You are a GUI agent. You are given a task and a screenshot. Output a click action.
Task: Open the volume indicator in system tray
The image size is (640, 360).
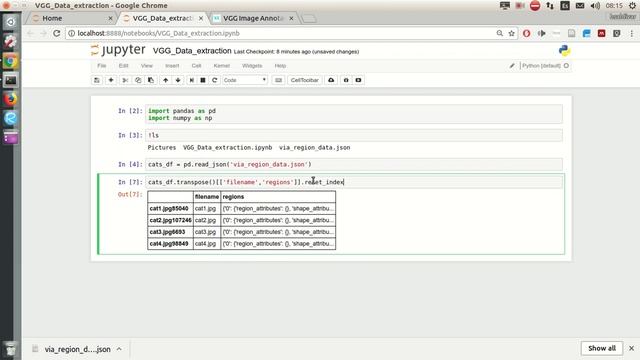click(x=596, y=6)
